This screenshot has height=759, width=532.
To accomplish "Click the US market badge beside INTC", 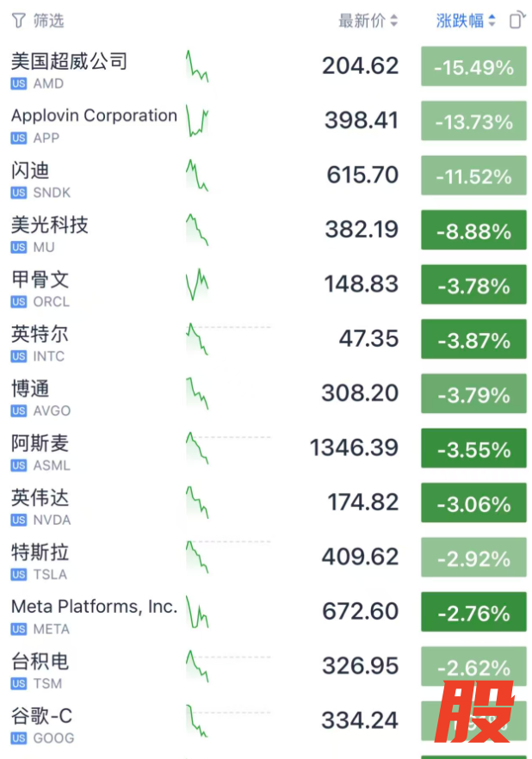I will [x=19, y=356].
